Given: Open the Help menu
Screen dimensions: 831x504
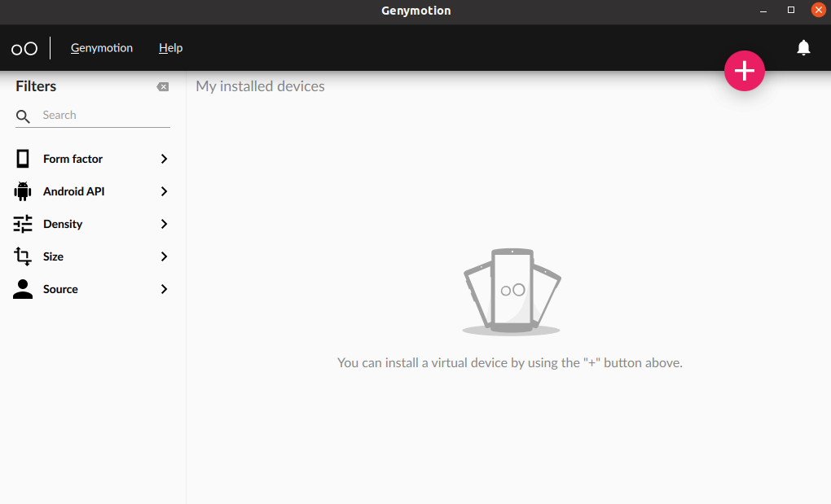Looking at the screenshot, I should [x=170, y=48].
